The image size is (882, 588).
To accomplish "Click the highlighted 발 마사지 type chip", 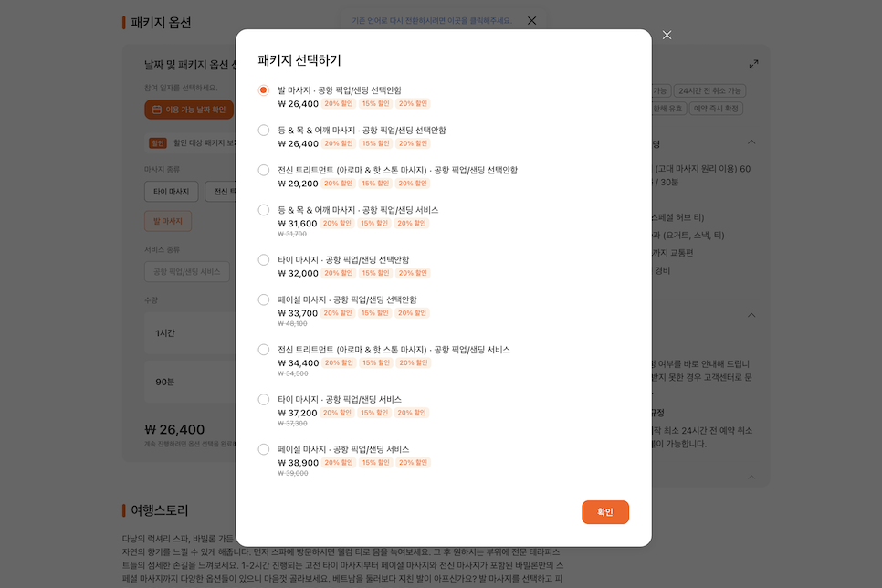I will click(168, 221).
